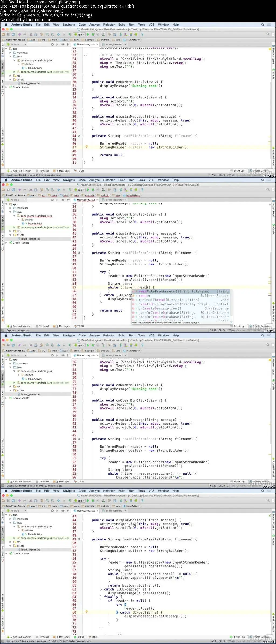Click the ReadFromAssets breadcrumb in first frame
This screenshot has height=644, width=276.
tap(13, 40)
